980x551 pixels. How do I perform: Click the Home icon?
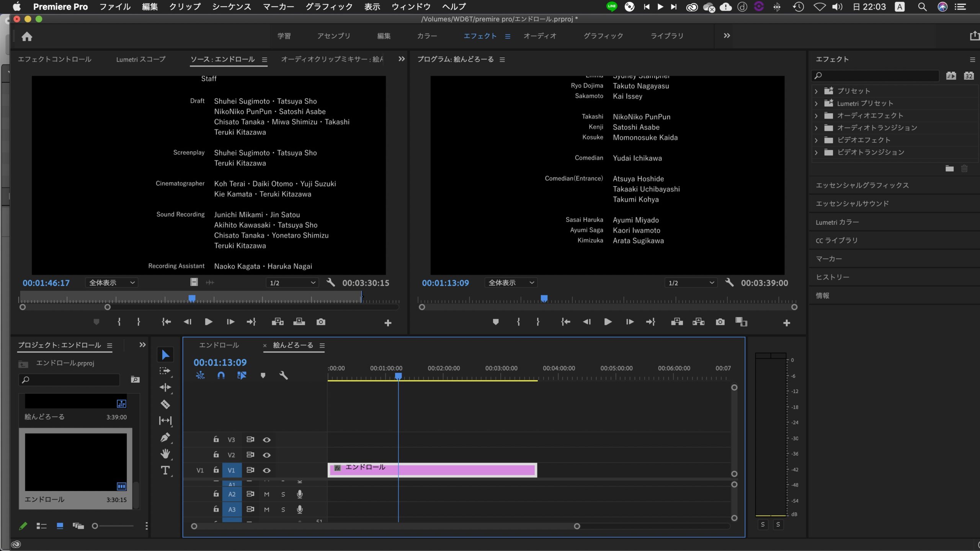(x=27, y=36)
